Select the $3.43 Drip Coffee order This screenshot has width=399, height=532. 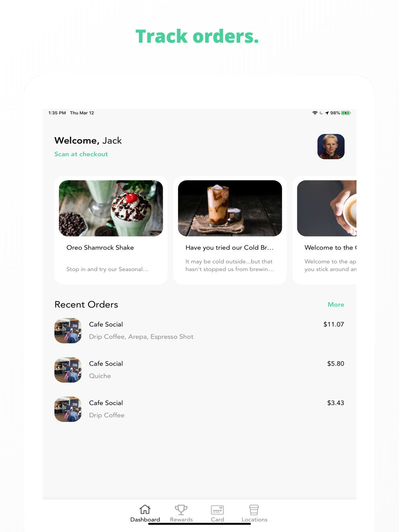(x=199, y=409)
